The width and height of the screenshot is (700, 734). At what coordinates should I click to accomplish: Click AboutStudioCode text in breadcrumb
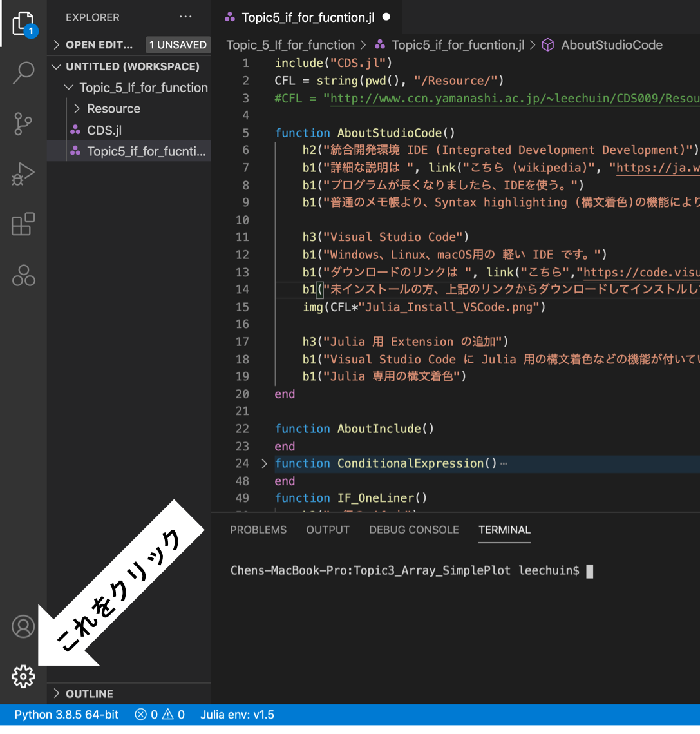coord(612,45)
